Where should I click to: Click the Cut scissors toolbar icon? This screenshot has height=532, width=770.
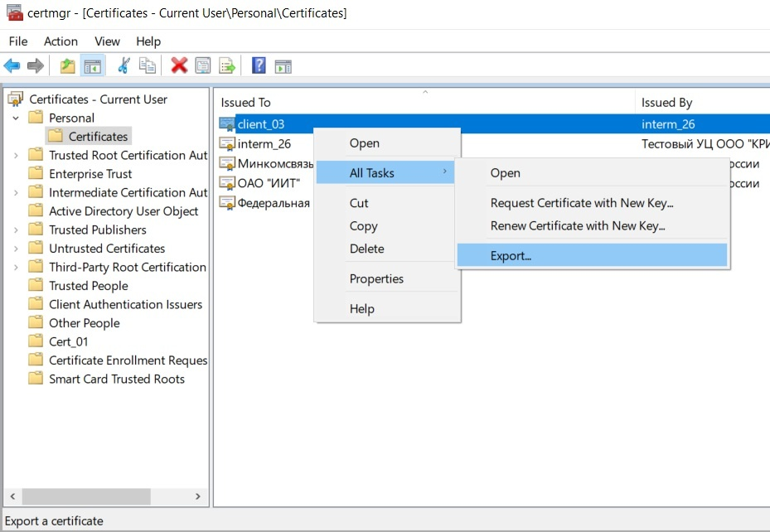tap(123, 65)
